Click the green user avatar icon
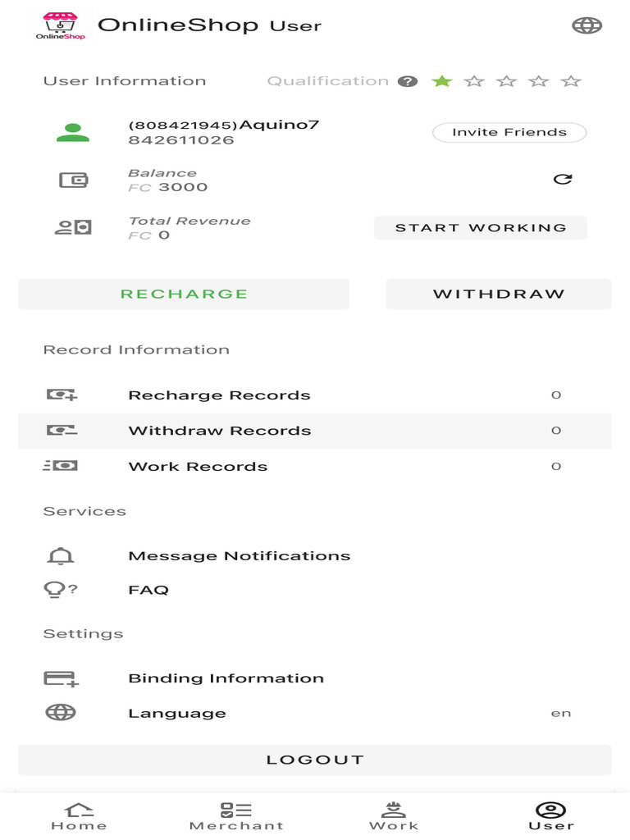 (73, 132)
